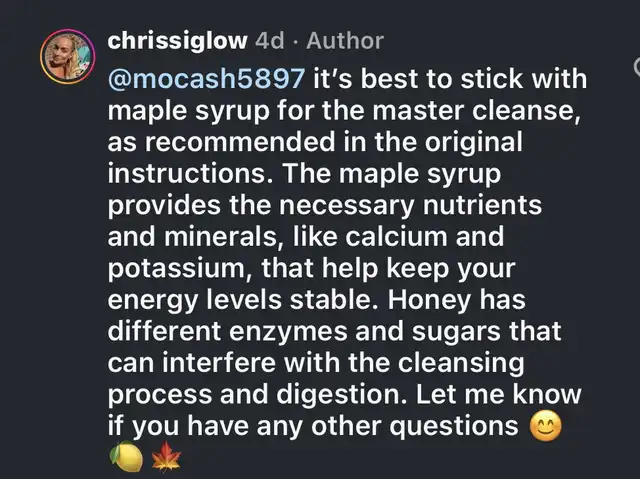Click the maple leaf emoji
The image size is (640, 479).
pos(166,457)
